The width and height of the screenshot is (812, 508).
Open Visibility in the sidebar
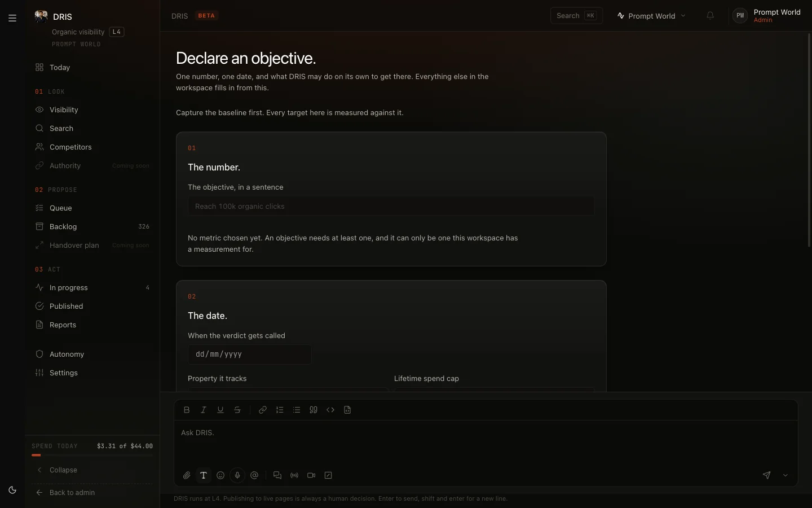(x=92, y=110)
